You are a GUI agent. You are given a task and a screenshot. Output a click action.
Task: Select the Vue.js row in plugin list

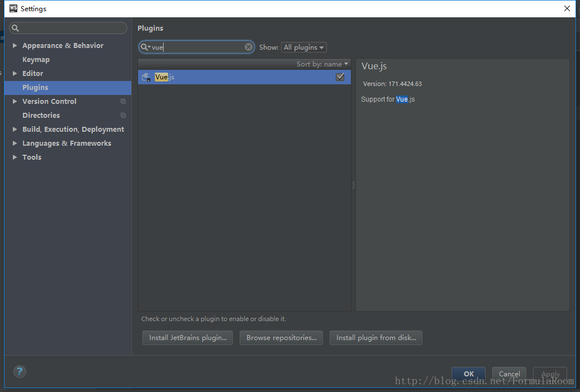(x=245, y=77)
